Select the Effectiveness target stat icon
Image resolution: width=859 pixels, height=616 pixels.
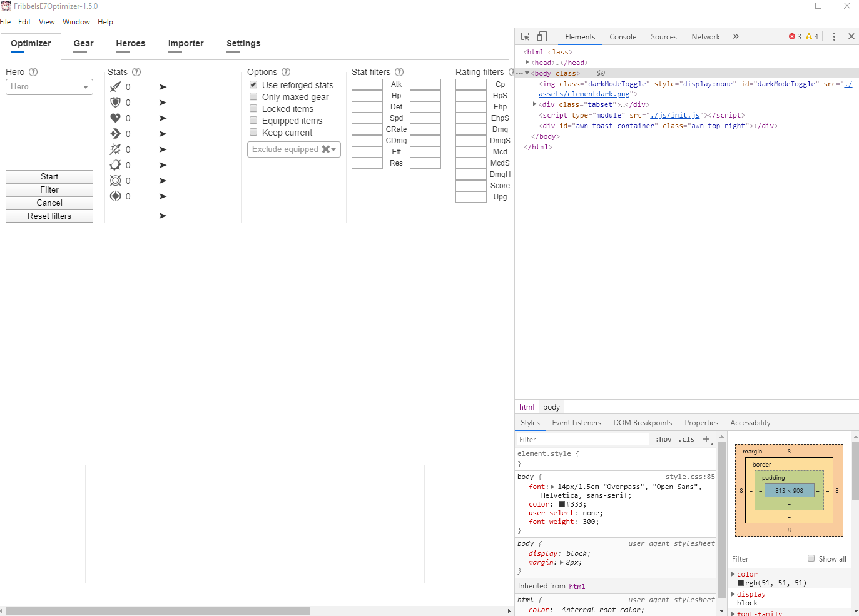click(x=116, y=180)
